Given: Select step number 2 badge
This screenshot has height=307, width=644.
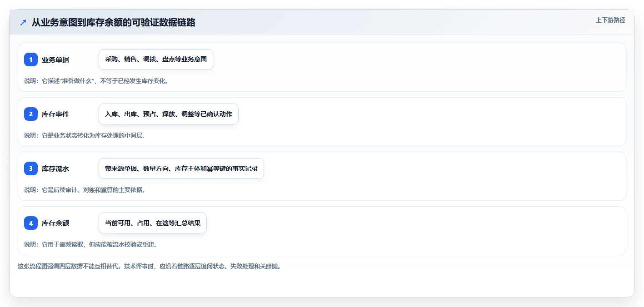Looking at the screenshot, I should pos(31,114).
